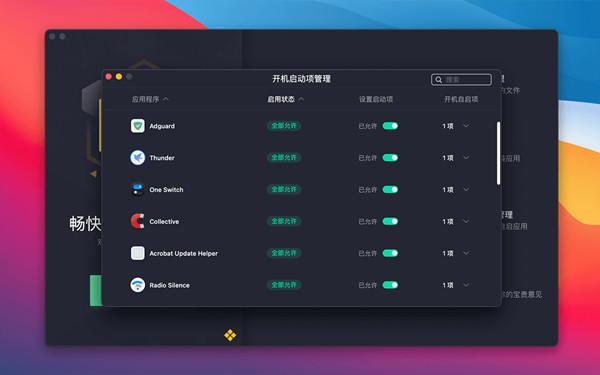Click the 设置启动项 column header
Image resolution: width=600 pixels, height=375 pixels.
376,99
